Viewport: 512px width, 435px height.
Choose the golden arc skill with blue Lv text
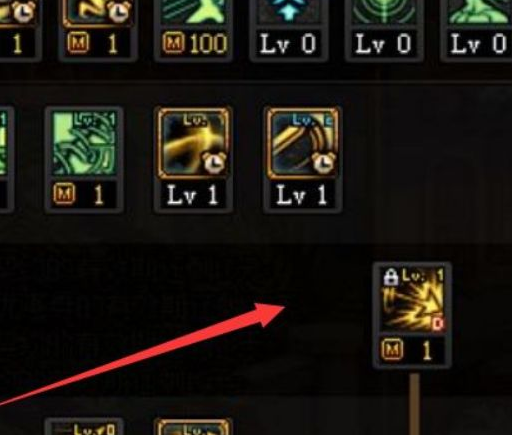tap(303, 143)
